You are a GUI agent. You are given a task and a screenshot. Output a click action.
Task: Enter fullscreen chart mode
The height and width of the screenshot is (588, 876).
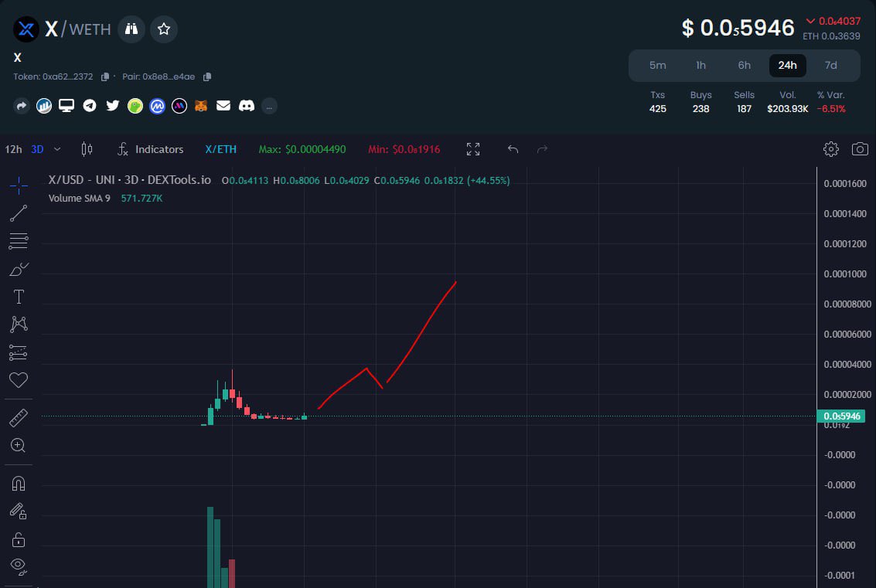(473, 149)
